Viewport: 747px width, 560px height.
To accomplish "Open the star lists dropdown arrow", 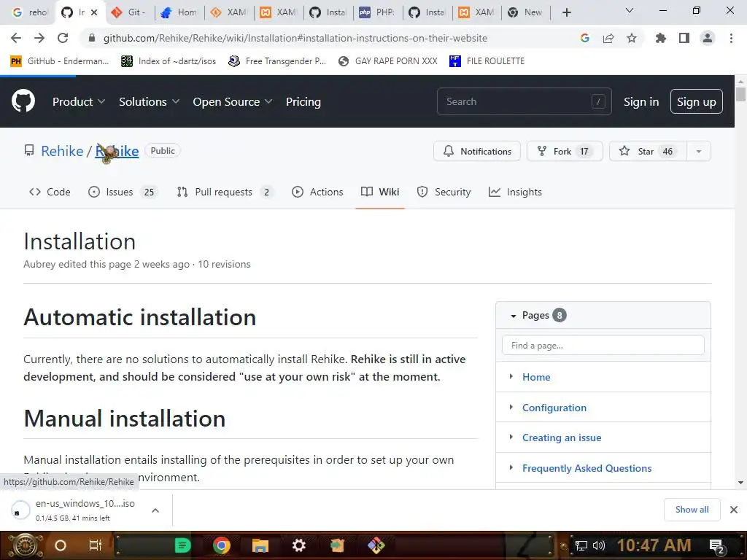I will 699,152.
